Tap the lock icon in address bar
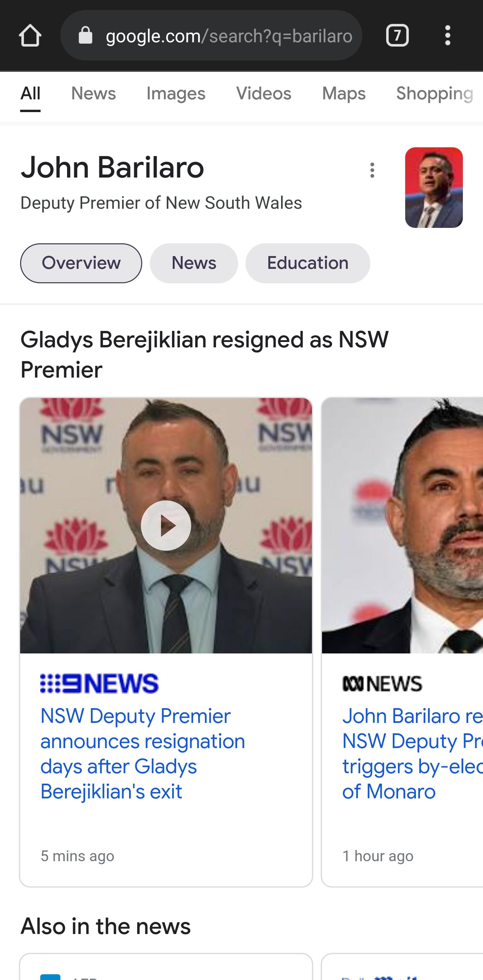 click(x=86, y=35)
